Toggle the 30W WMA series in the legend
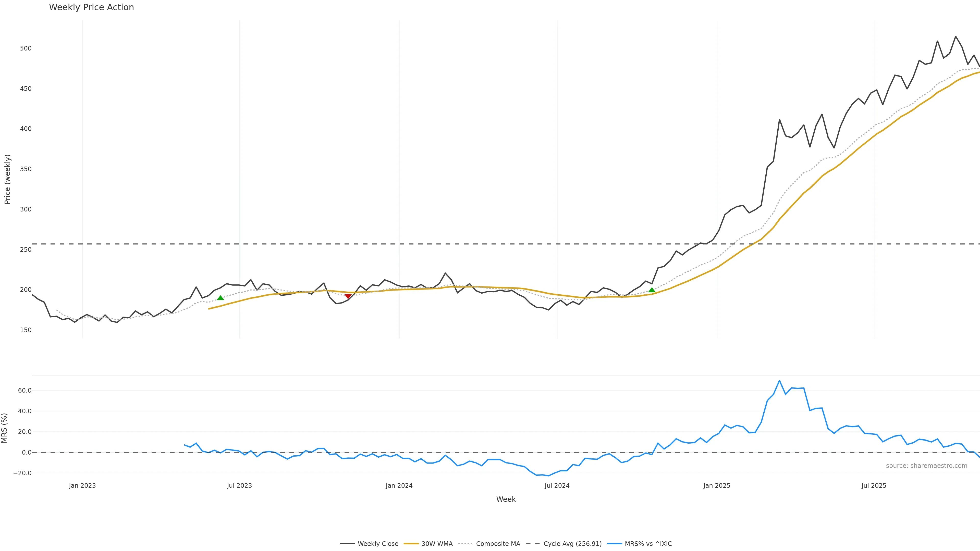The image size is (980, 551). click(437, 544)
